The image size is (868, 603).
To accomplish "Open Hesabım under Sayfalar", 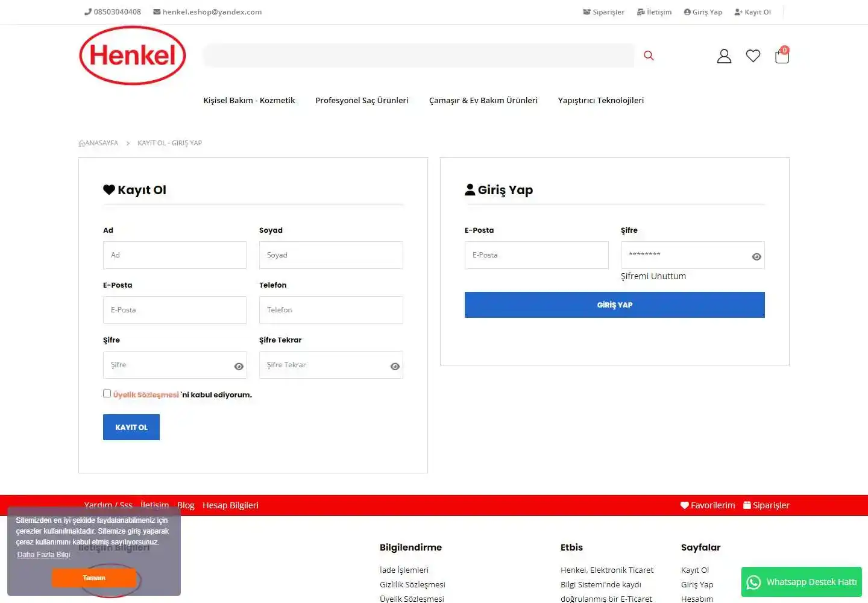I will [697, 599].
